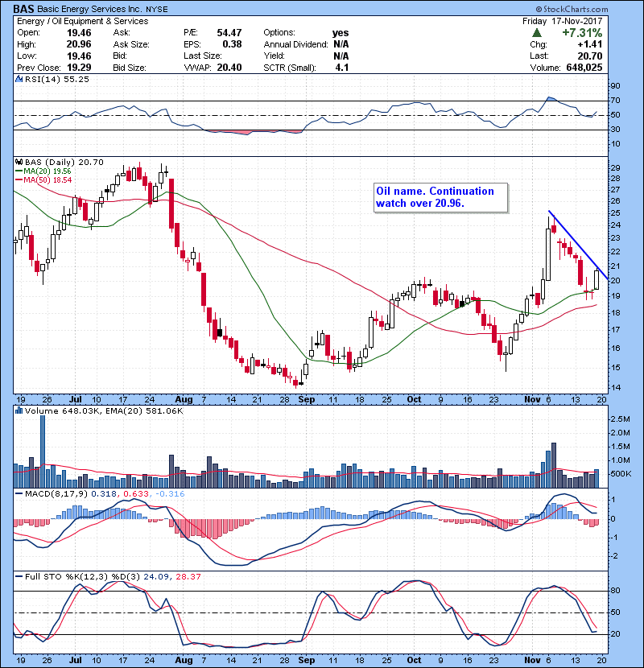The height and width of the screenshot is (668, 644).
Task: Click the EPS value 0.38
Action: click(x=233, y=44)
